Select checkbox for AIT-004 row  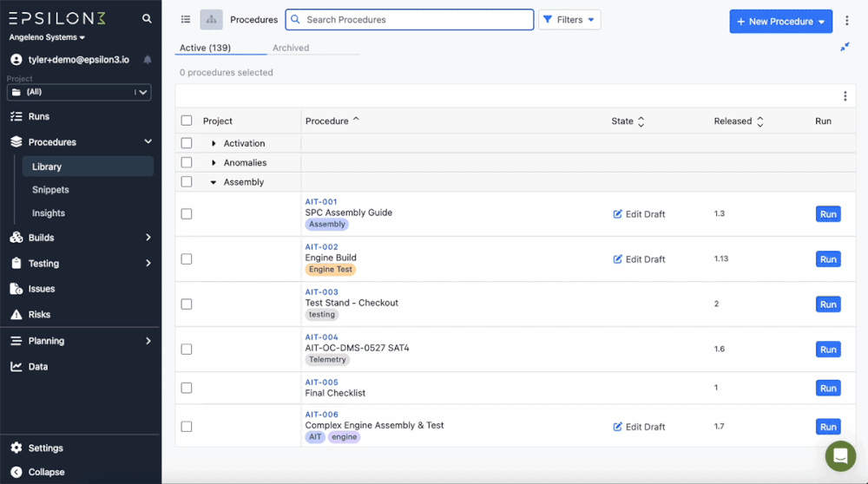[x=187, y=349]
